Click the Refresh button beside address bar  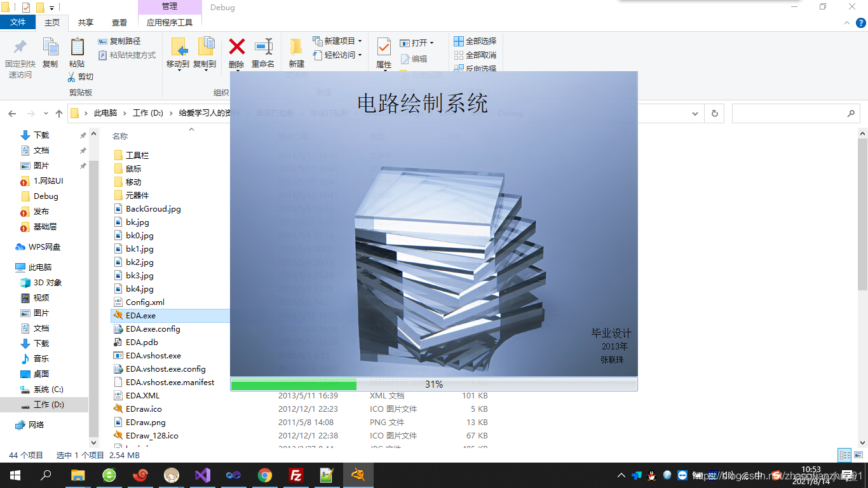tap(715, 114)
